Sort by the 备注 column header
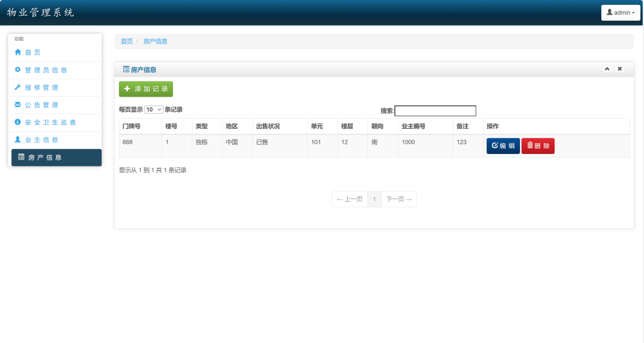This screenshot has width=644, height=343. pos(468,126)
